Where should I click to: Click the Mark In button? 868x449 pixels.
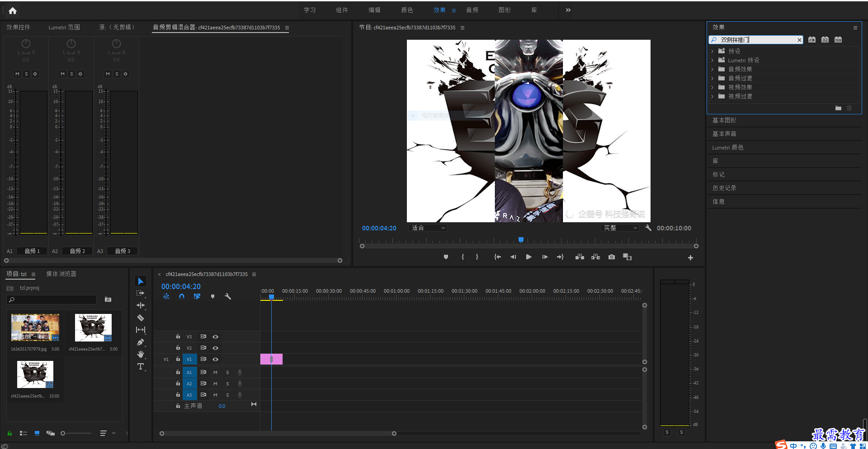pyautogui.click(x=462, y=257)
